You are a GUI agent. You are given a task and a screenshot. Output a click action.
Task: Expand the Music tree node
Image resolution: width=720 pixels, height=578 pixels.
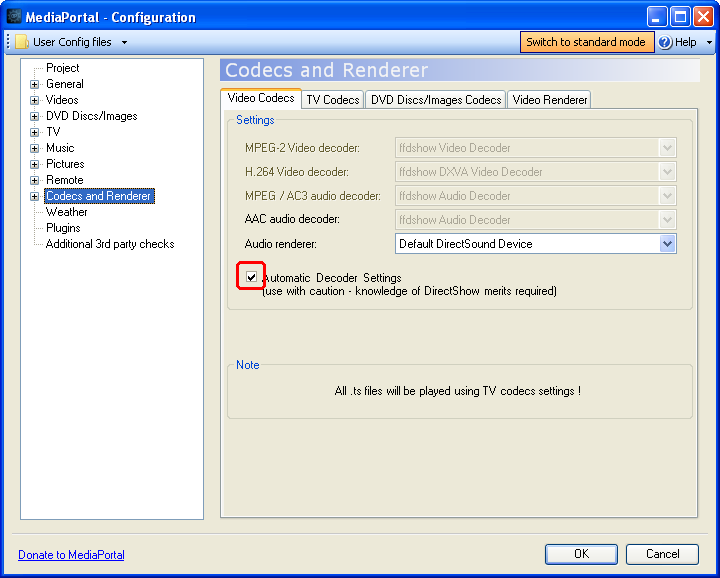point(34,149)
